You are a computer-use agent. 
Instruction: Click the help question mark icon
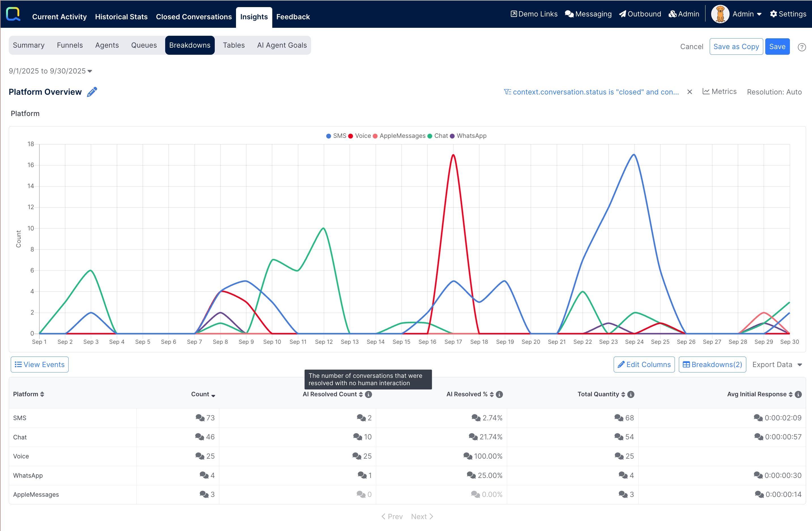pyautogui.click(x=802, y=47)
